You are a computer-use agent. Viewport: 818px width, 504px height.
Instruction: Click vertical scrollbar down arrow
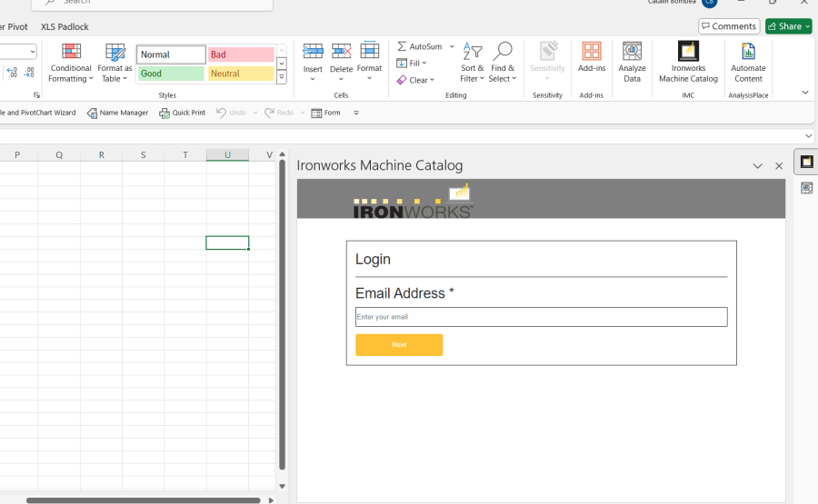click(x=283, y=486)
